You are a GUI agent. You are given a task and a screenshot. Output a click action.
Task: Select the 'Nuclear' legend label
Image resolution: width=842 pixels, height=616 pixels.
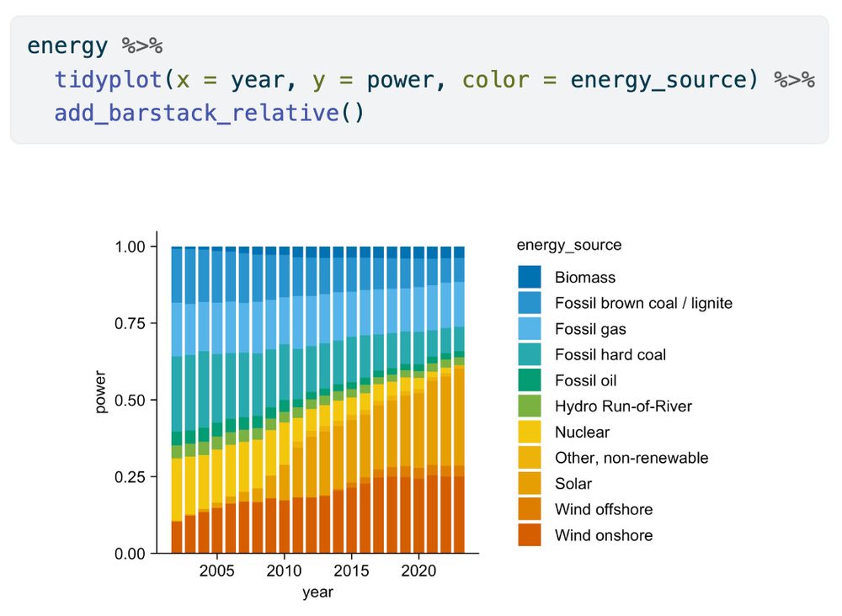click(x=582, y=432)
